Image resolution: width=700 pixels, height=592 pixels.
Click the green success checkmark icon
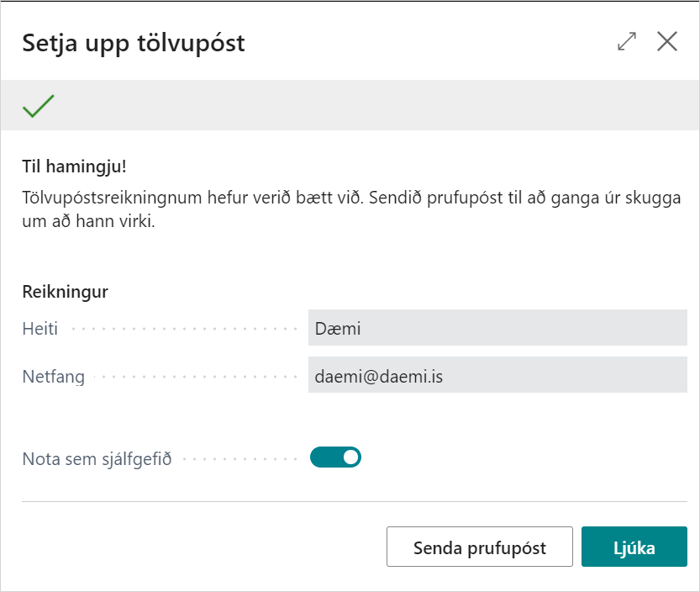(38, 106)
